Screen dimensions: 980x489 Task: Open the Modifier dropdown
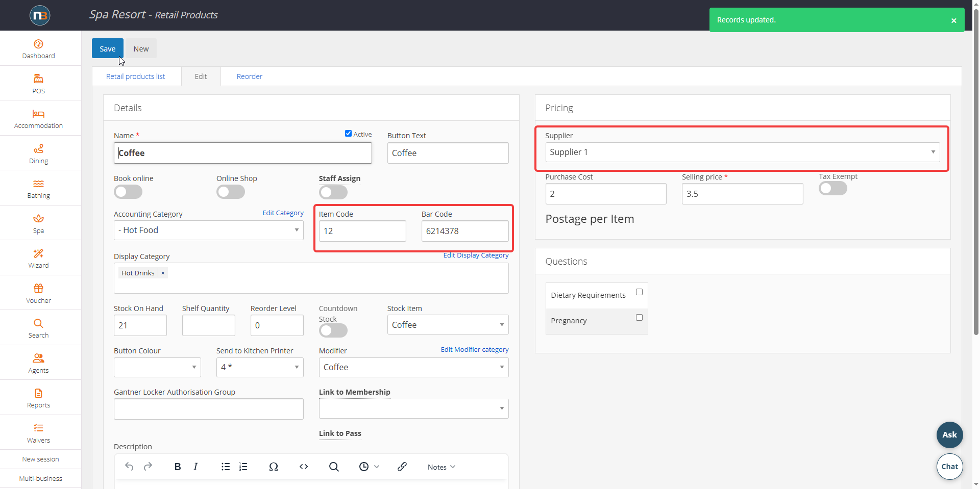coord(413,367)
